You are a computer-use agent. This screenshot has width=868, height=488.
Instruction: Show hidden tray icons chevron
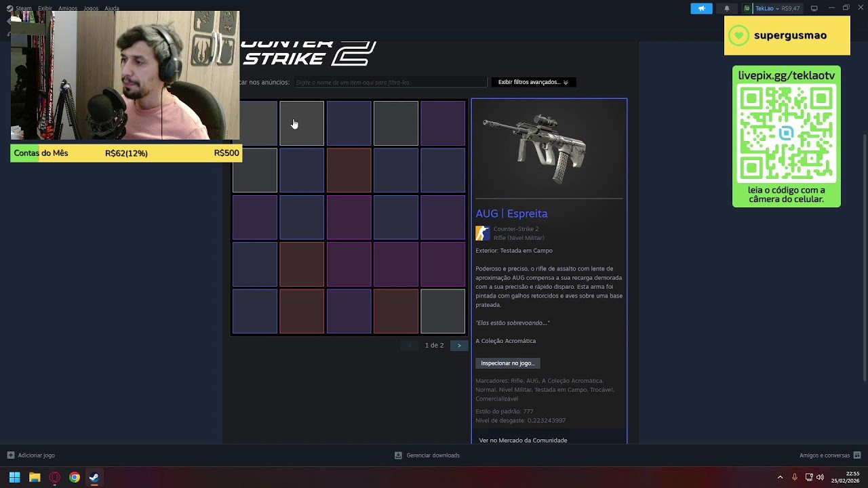[x=780, y=477]
